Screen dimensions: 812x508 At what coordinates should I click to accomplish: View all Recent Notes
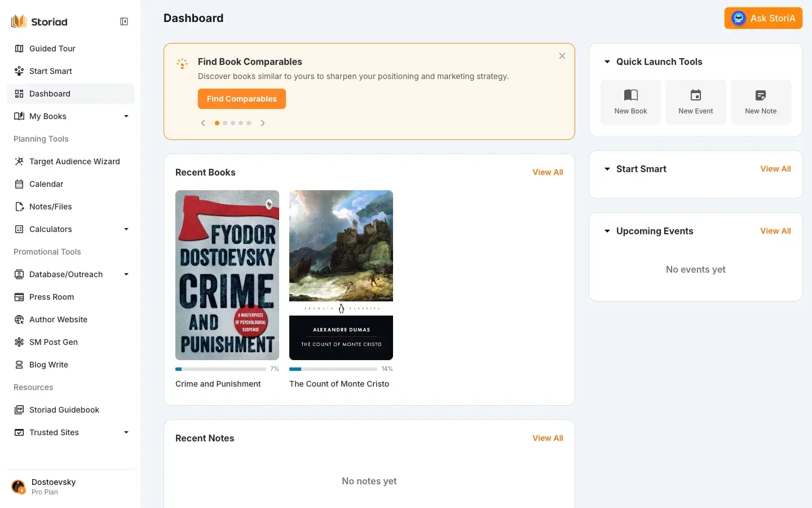pyautogui.click(x=548, y=438)
